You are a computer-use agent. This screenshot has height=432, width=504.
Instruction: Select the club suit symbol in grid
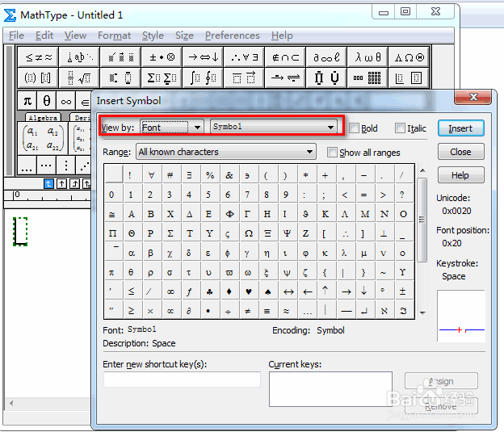click(209, 291)
